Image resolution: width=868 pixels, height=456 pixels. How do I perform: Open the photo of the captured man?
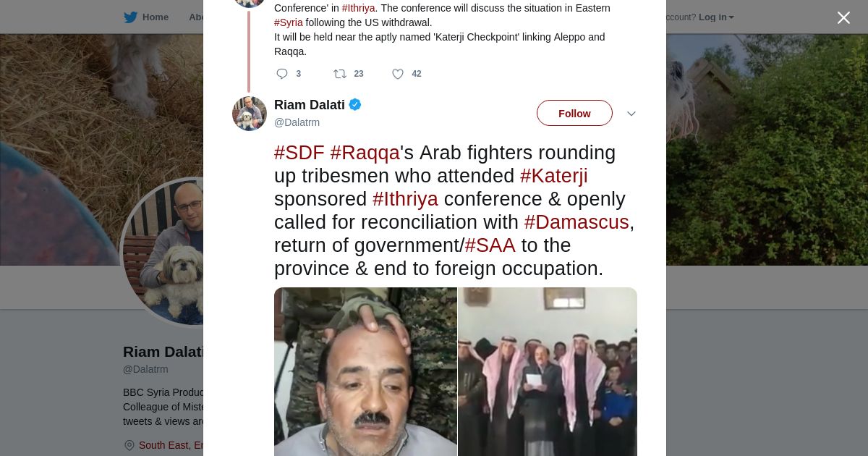click(x=365, y=371)
